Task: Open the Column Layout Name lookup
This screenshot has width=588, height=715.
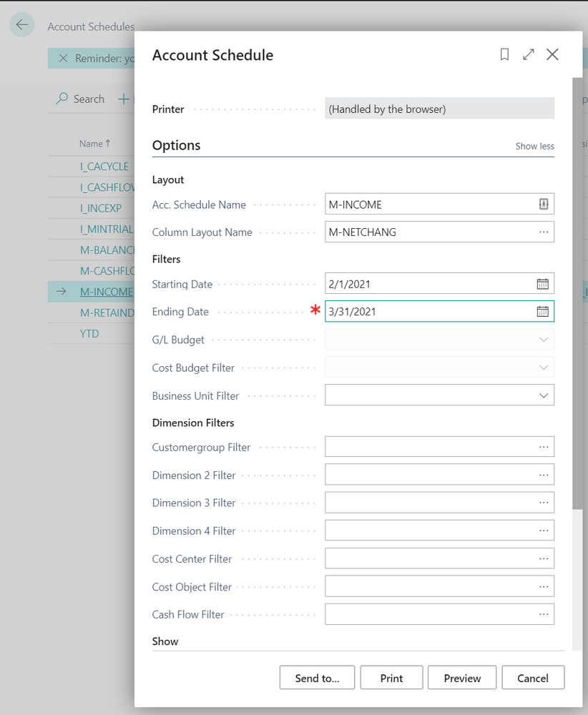Action: point(544,232)
